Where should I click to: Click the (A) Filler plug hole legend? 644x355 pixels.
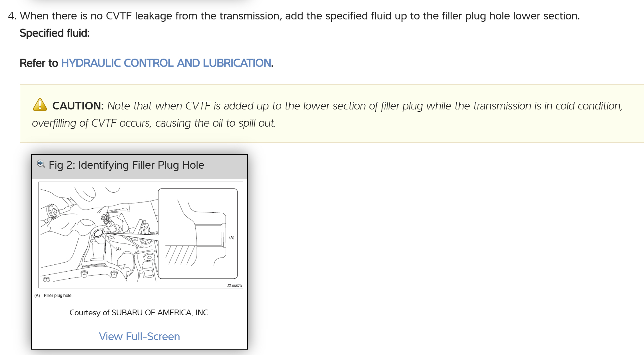click(x=53, y=296)
